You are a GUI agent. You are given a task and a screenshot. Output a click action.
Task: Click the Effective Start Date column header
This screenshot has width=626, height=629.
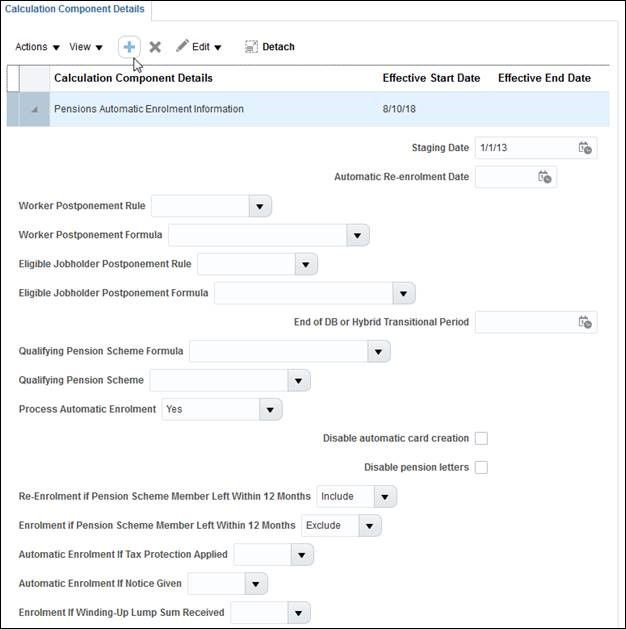431,78
